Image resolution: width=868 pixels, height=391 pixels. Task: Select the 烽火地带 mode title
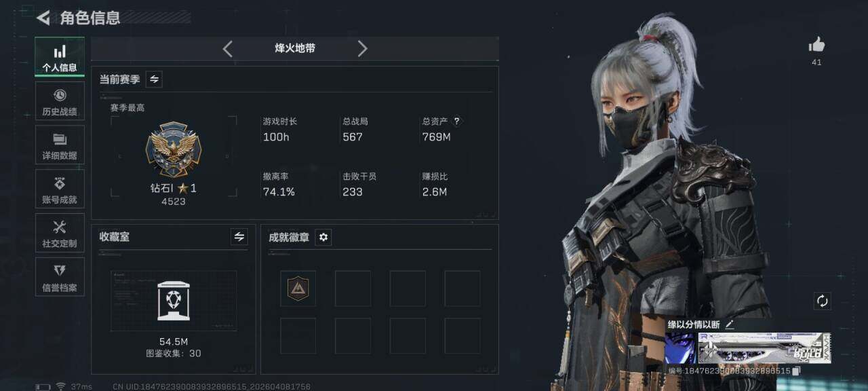click(295, 48)
